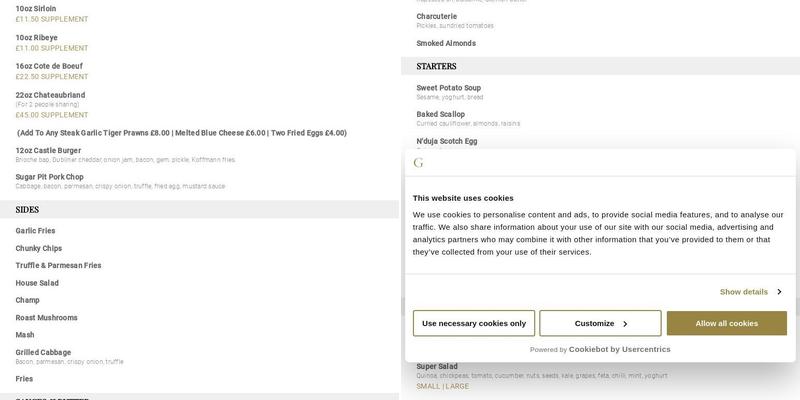Click the 12oz Castle Burger item
The image size is (800, 400).
pyautogui.click(x=48, y=150)
